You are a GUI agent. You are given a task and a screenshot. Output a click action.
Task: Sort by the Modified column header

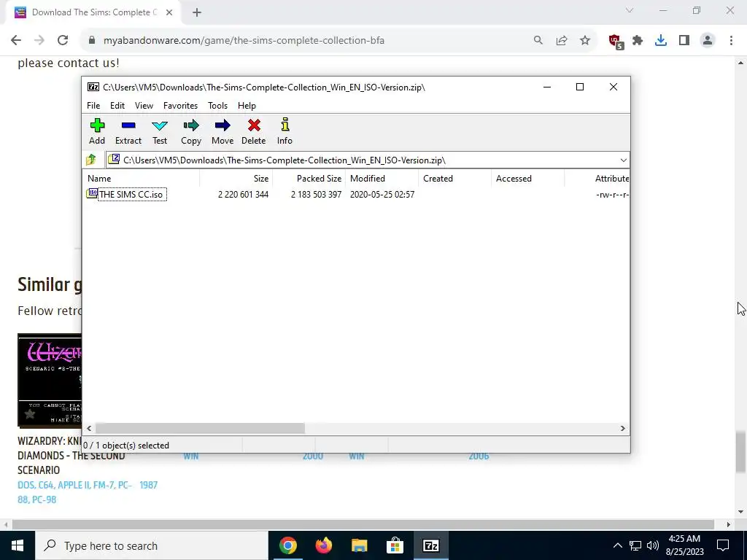[x=382, y=179]
